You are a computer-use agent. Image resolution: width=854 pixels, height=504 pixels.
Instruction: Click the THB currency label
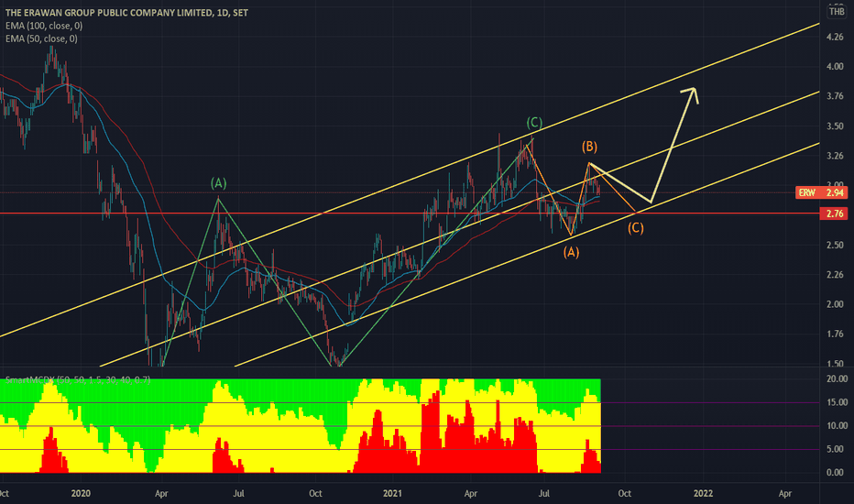pyautogui.click(x=836, y=11)
